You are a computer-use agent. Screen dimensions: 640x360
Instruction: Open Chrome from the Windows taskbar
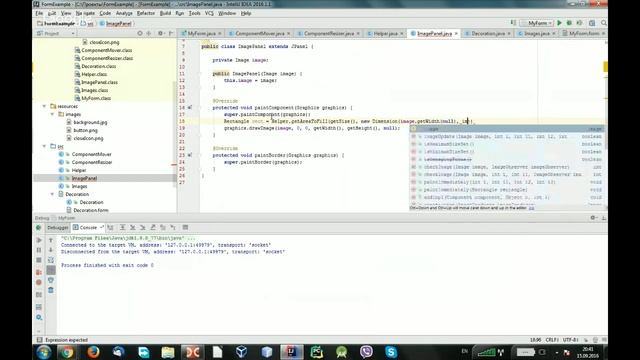coord(68,352)
